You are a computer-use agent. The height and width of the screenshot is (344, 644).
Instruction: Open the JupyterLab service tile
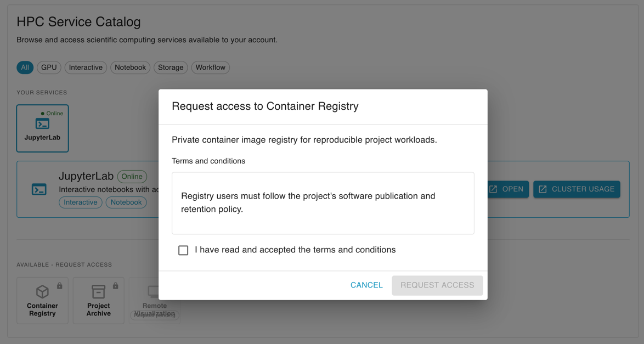point(42,128)
